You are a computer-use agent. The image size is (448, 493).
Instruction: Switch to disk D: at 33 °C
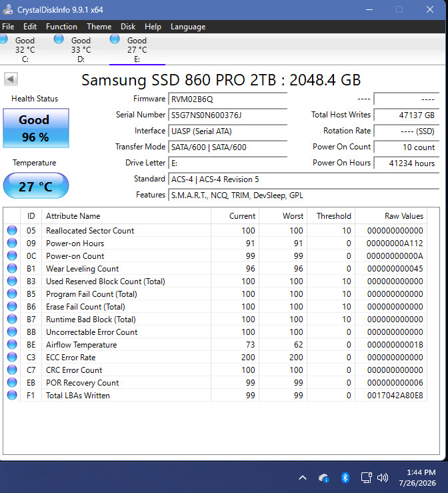click(81, 49)
